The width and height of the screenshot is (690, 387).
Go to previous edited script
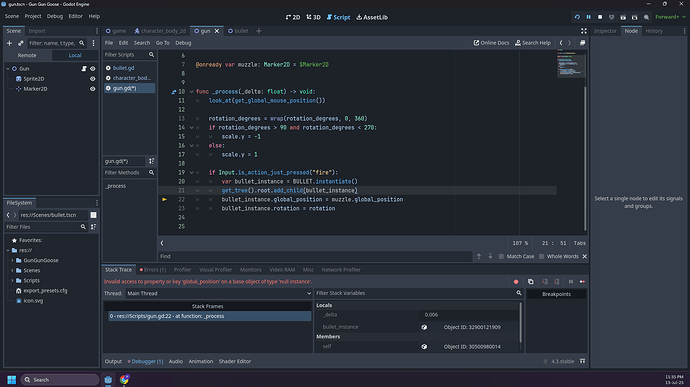click(561, 43)
